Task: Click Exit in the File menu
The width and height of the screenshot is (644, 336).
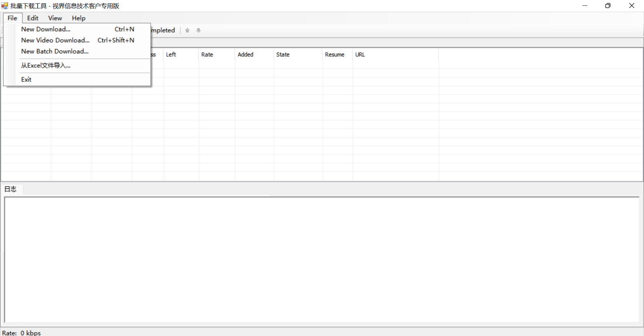Action: pyautogui.click(x=26, y=79)
